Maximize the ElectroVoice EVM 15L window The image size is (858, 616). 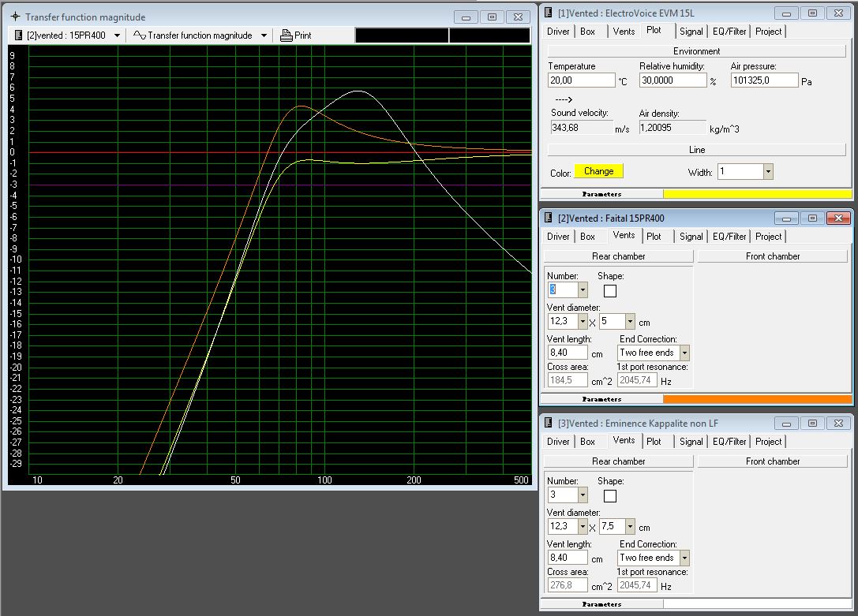812,13
